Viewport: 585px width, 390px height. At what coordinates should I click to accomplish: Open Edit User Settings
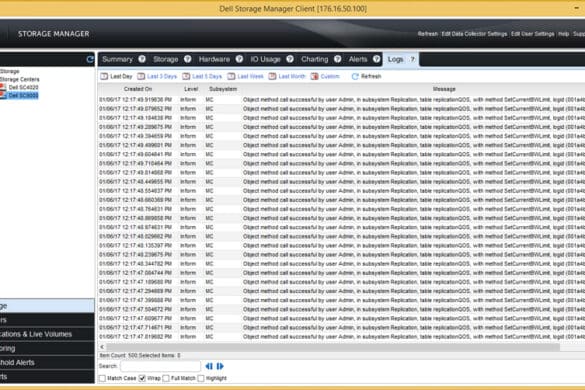(x=532, y=34)
